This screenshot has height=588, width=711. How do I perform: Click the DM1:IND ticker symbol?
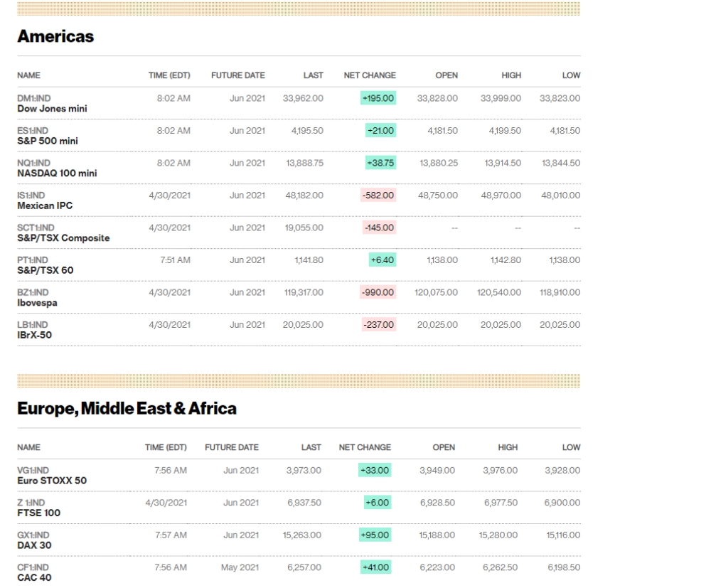34,98
